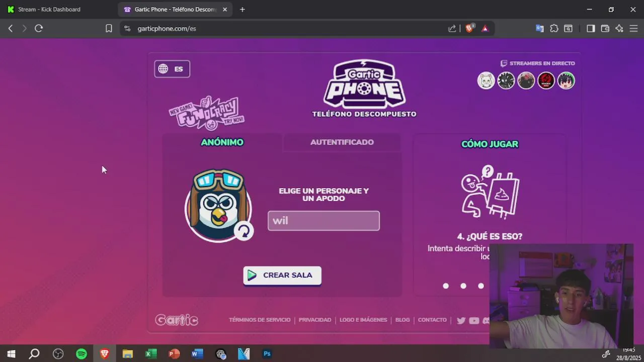Select the second how-to-play slide dot
The image size is (644, 362).
(463, 286)
